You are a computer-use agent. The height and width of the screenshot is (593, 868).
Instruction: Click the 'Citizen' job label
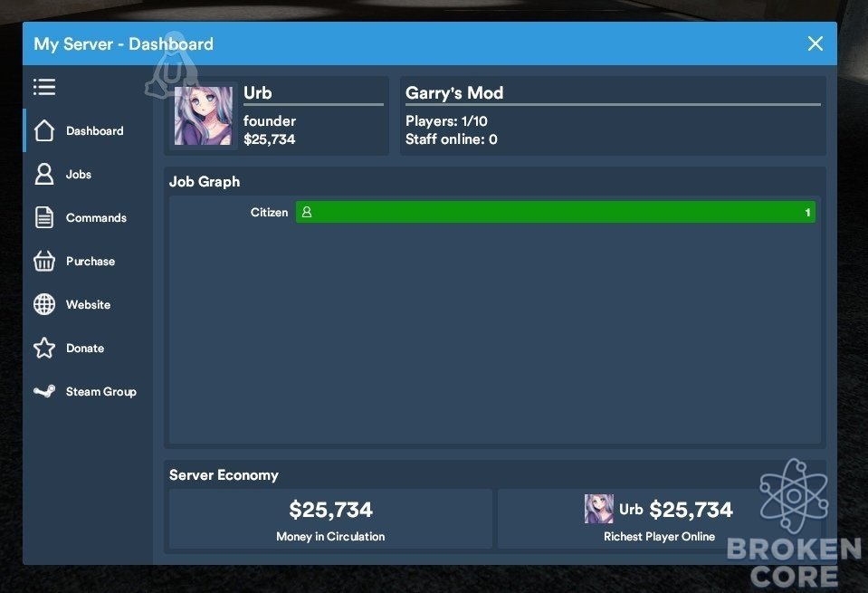(269, 212)
